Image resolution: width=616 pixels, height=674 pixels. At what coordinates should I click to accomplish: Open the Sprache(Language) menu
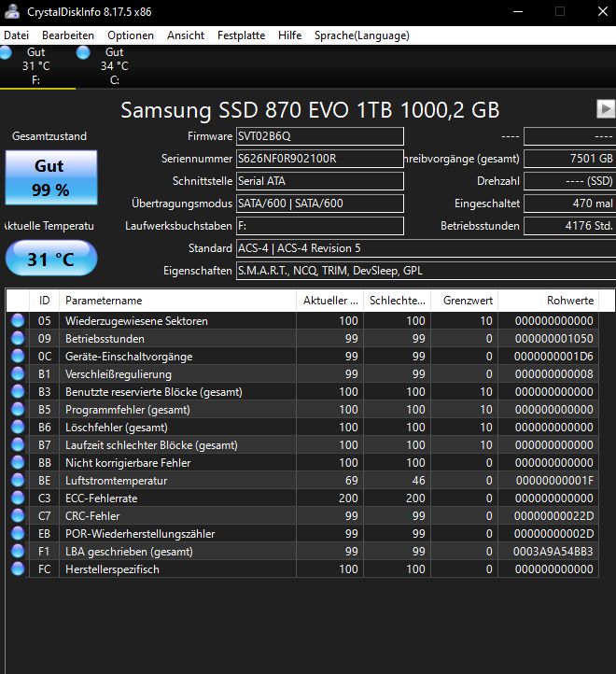[362, 35]
